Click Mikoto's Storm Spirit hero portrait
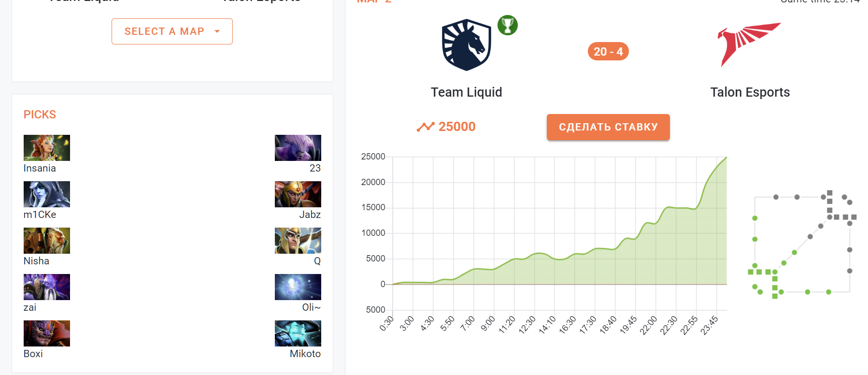 [298, 333]
